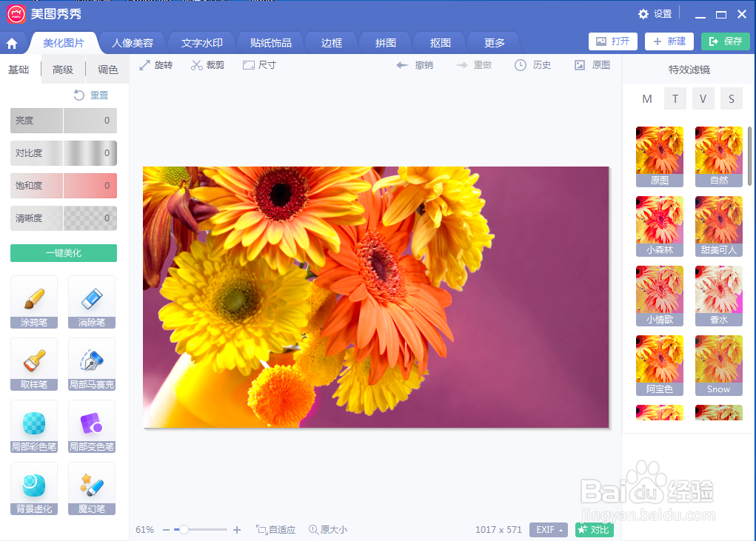Adjust the 饱和度 saturation slider
This screenshot has height=541, width=756.
coord(64,186)
